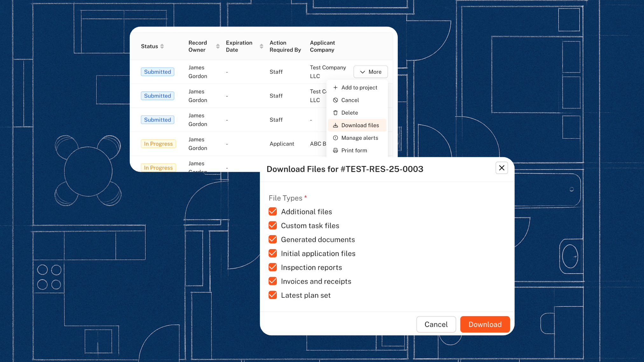
Task: Open the More dropdown in first row
Action: pyautogui.click(x=370, y=72)
